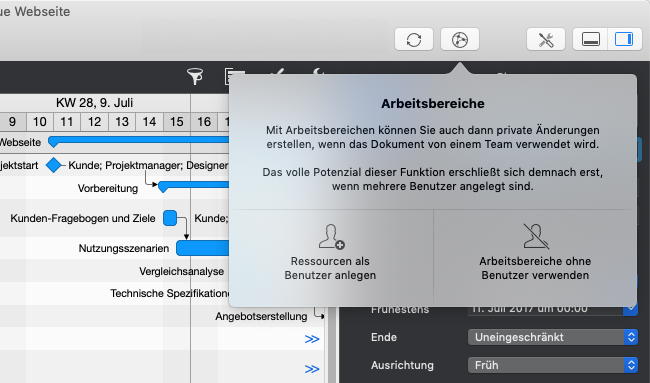
Task: Toggle the right inspector sidebar button
Action: (x=624, y=39)
